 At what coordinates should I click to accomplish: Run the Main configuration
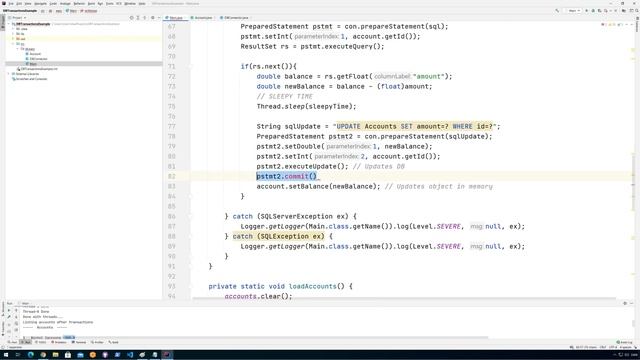587,11
